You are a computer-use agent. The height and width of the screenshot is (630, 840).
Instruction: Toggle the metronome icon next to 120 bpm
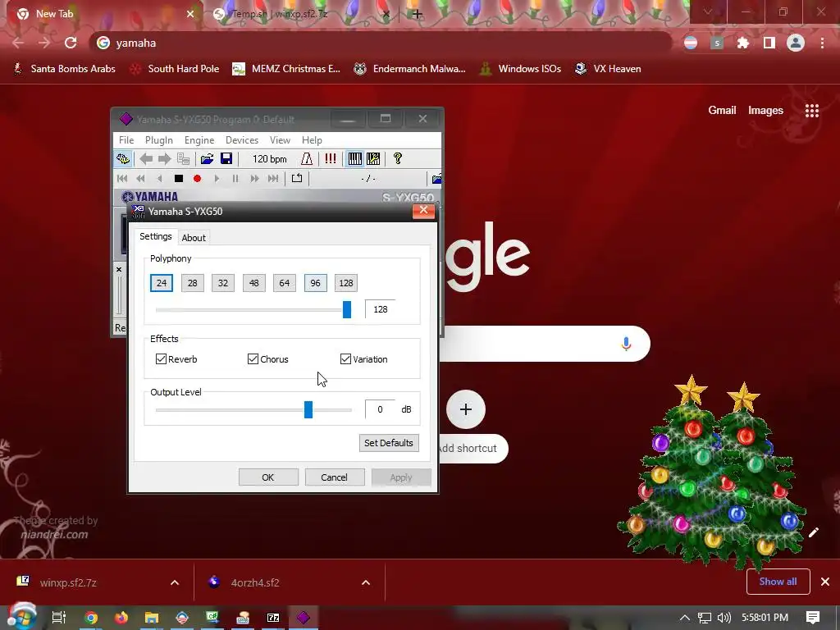307,159
